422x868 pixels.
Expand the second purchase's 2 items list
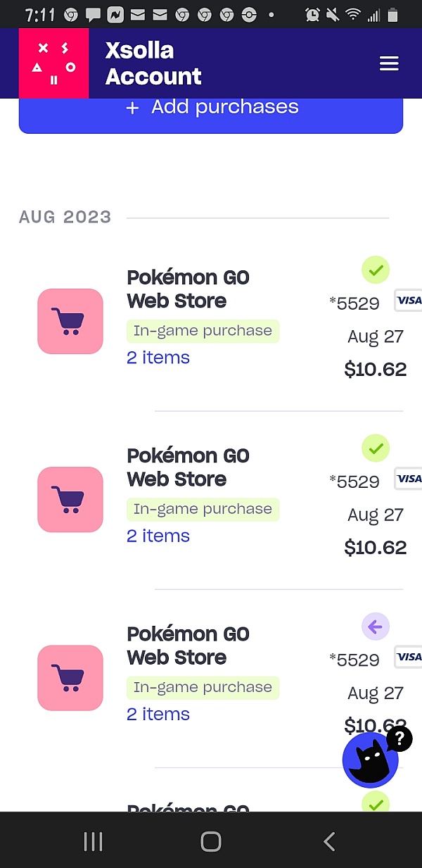(158, 536)
